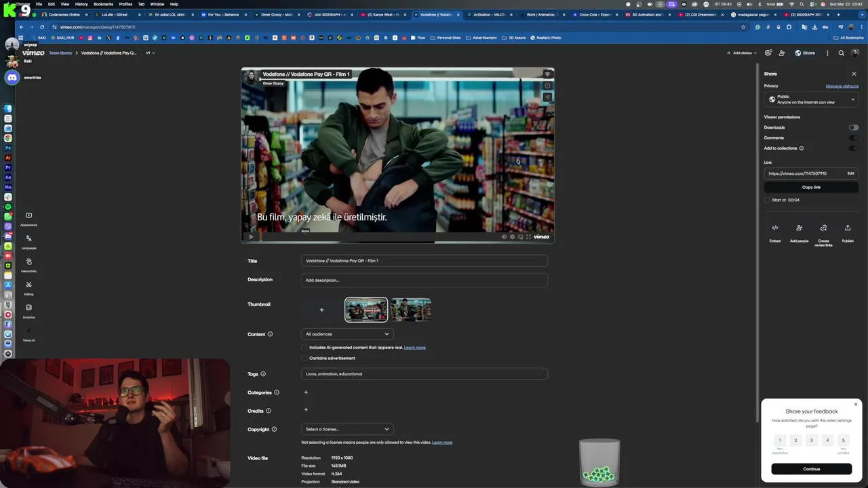The height and width of the screenshot is (488, 868).
Task: Click the volume speaker icon in player
Action: 504,237
